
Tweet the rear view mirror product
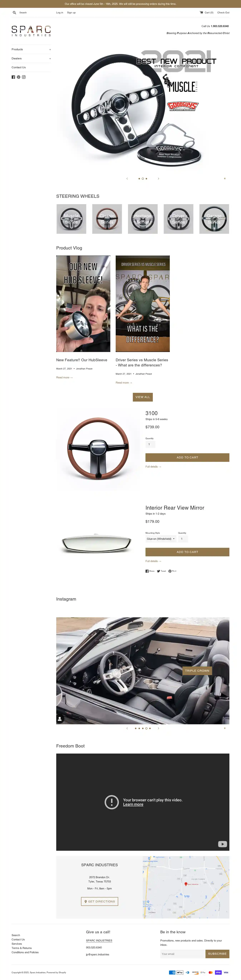161,571
